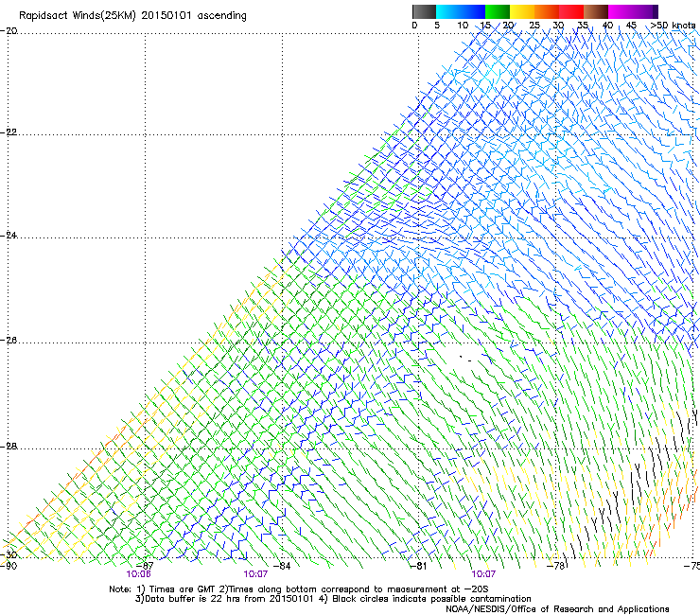The width and height of the screenshot is (700, 615).
Task: Click the '-24' latitude axis label
Action: point(9,235)
